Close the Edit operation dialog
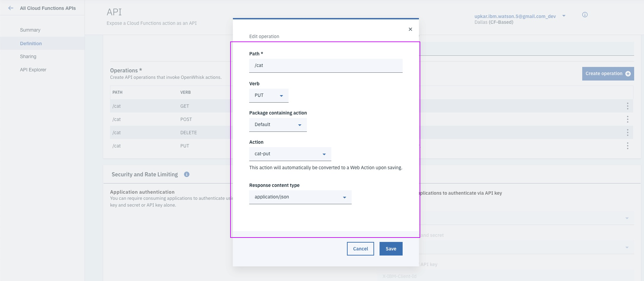Image resolution: width=644 pixels, height=281 pixels. pos(410,29)
